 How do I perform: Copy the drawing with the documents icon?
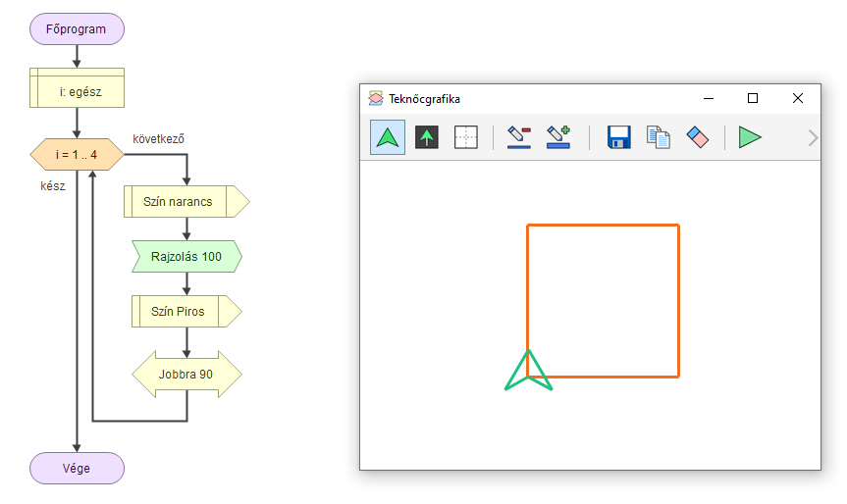[x=658, y=137]
